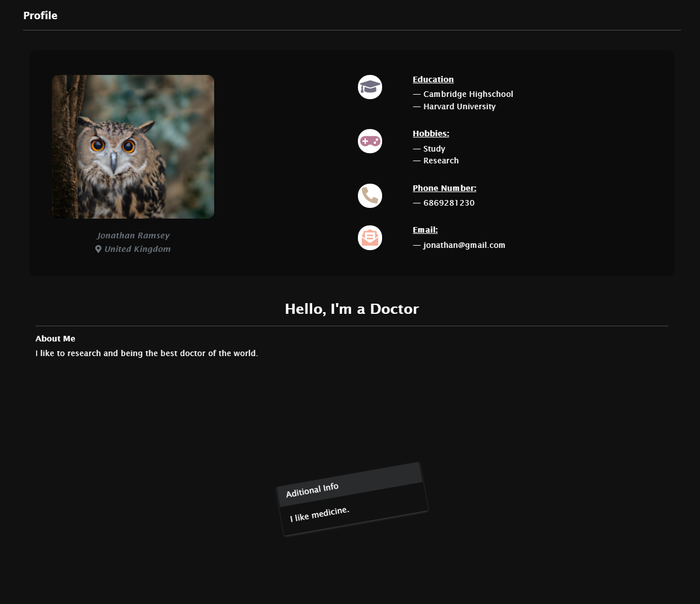
Task: Click the About Me heading
Action: [55, 339]
